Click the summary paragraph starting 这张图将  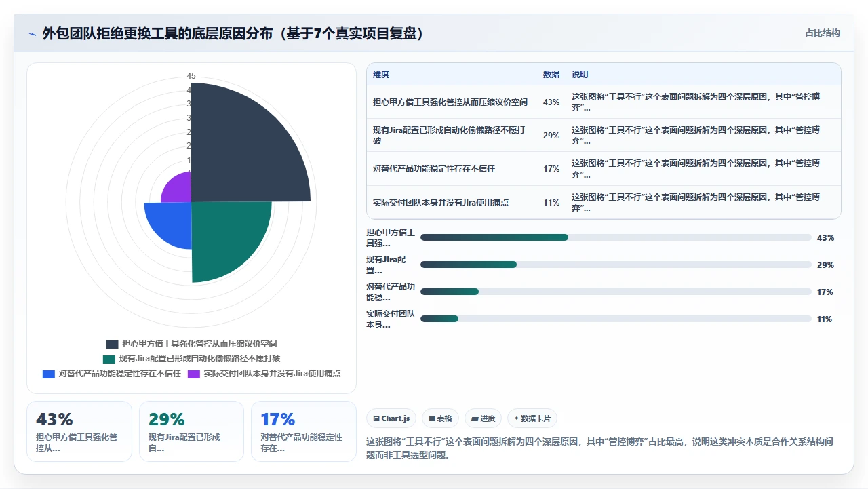point(599,448)
